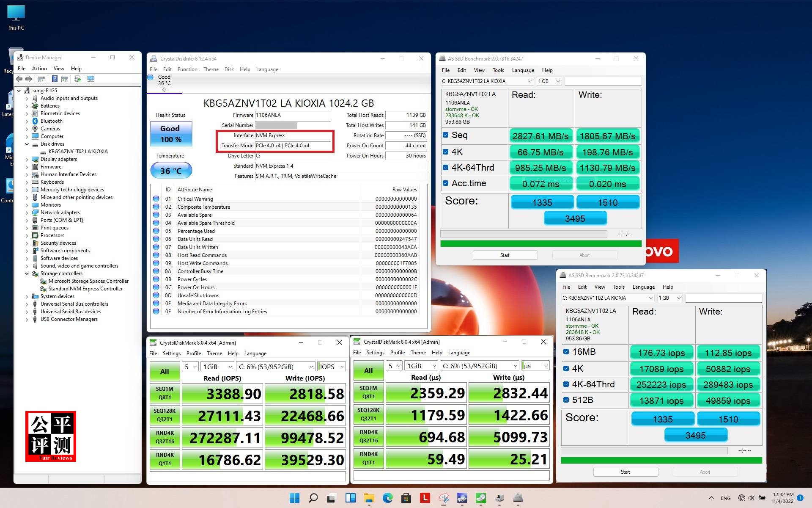Image resolution: width=812 pixels, height=508 pixels.
Task: Toggle the 4K-64Thrd checkbox in upper AS SSD
Action: tap(445, 168)
